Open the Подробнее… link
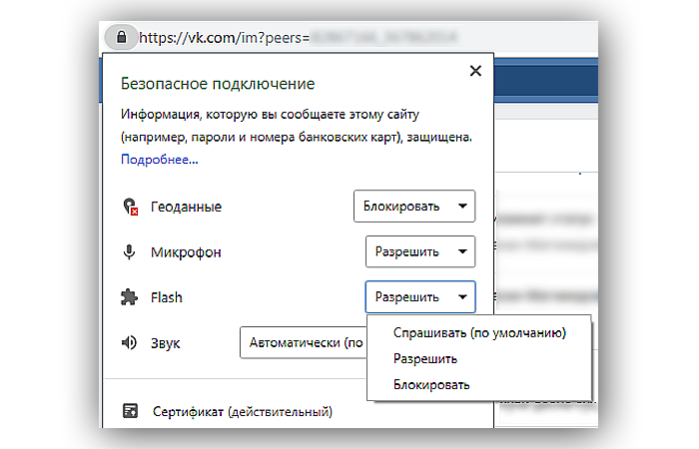 point(160,159)
